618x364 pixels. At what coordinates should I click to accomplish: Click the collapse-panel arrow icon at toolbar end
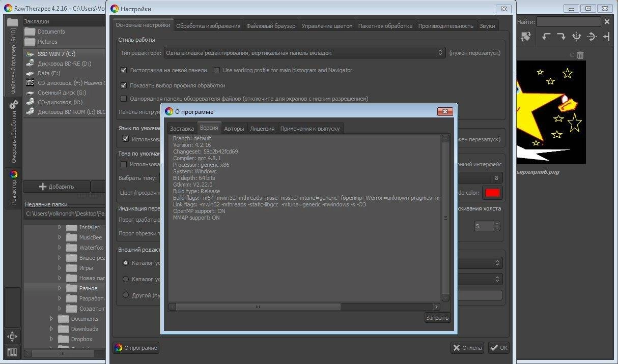pyautogui.click(x=606, y=37)
